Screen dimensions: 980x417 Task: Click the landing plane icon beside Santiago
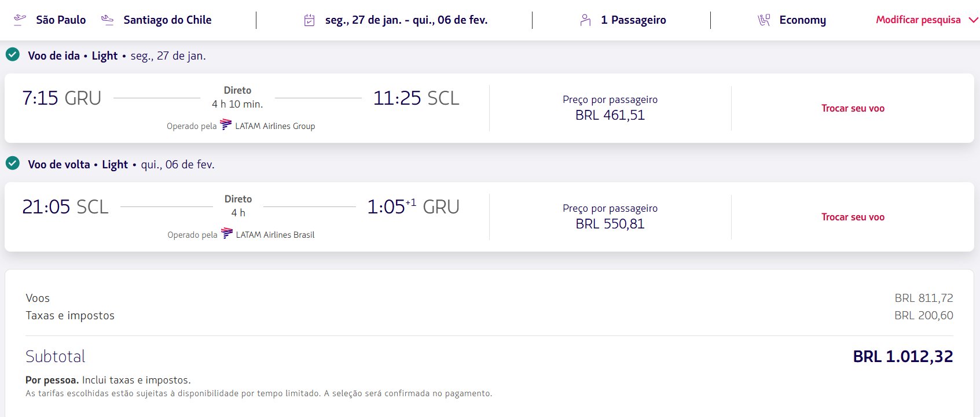[x=107, y=20]
